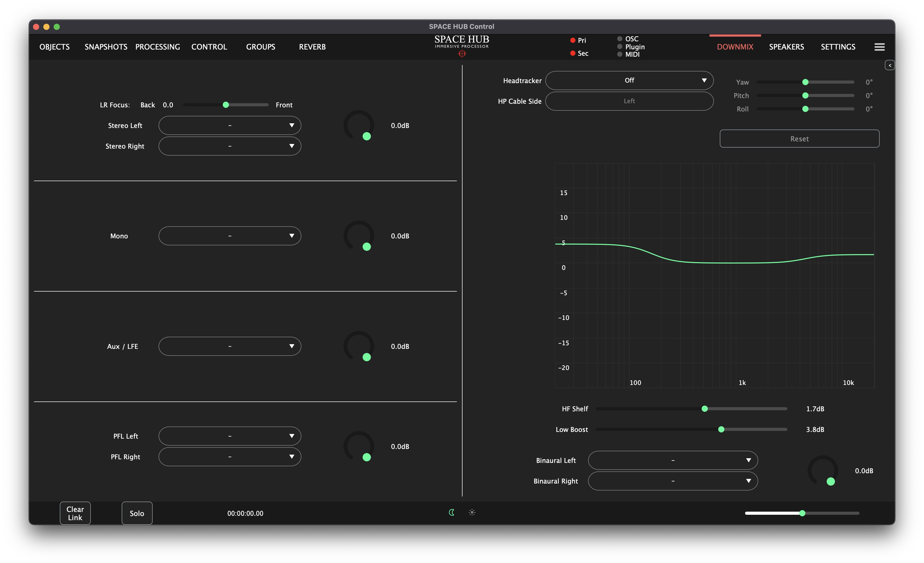Click the 00:00:00.00 timecode display

[245, 513]
